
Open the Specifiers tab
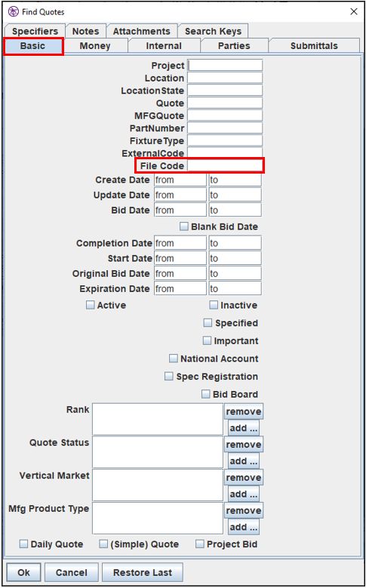(x=35, y=31)
